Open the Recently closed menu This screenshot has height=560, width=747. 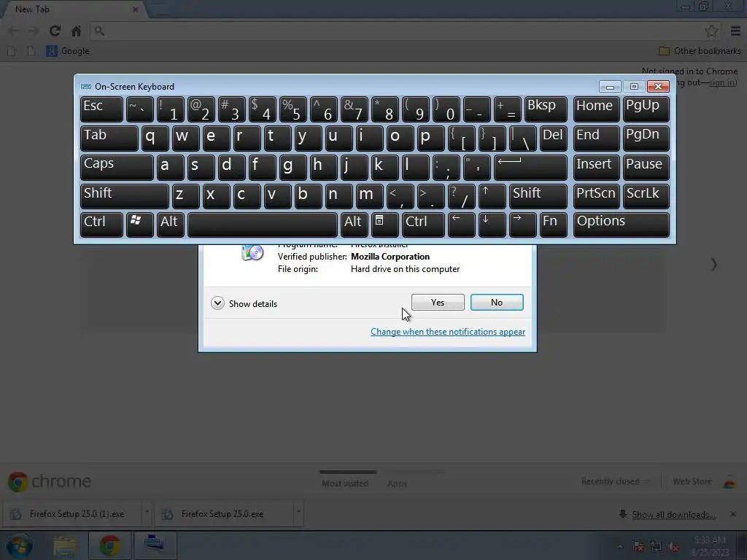point(614,481)
